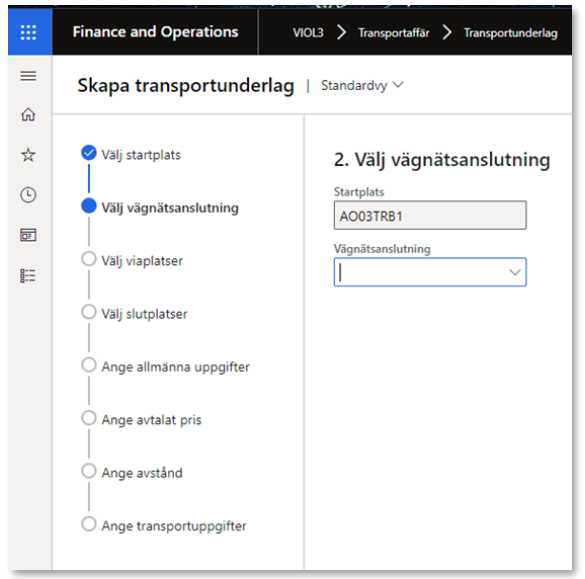Go to the Home icon

pyautogui.click(x=28, y=115)
